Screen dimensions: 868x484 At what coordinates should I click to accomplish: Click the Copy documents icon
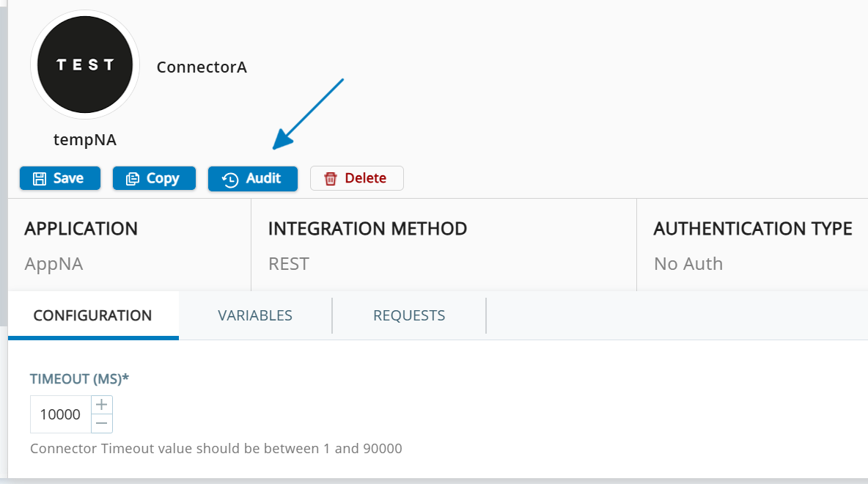point(133,179)
